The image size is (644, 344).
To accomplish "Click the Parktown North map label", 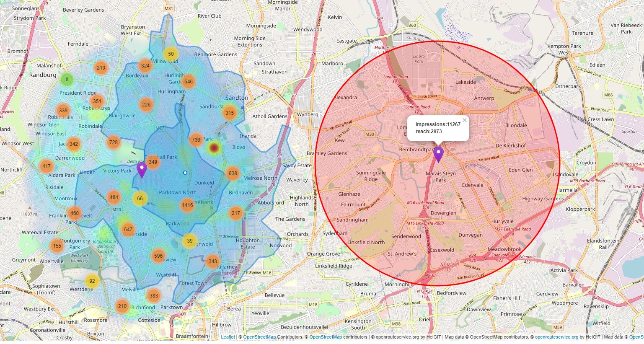I will 178,192.
